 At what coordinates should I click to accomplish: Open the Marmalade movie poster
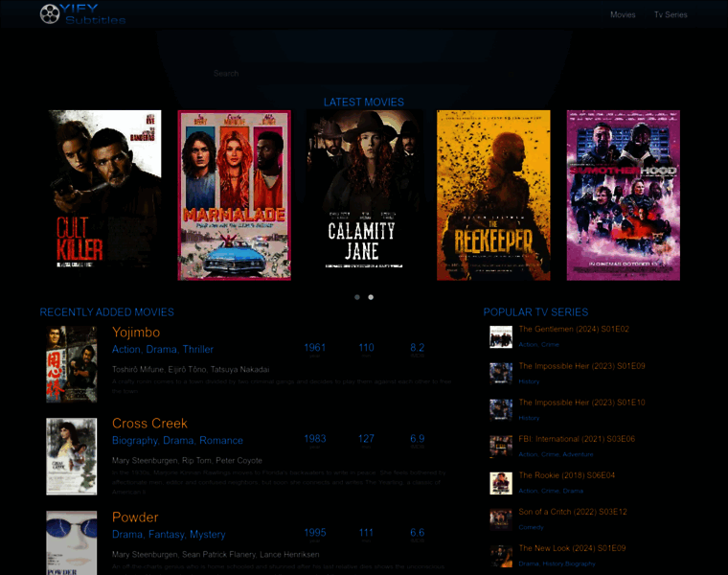tap(234, 195)
